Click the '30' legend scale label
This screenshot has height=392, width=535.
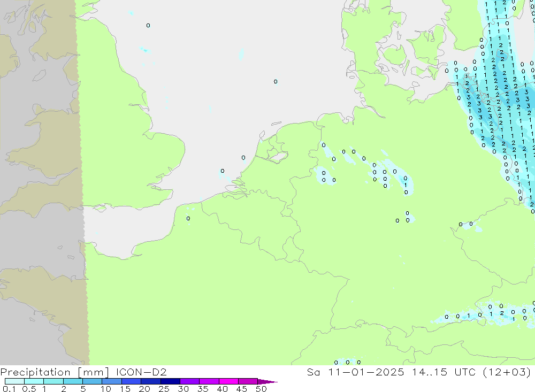(183, 389)
